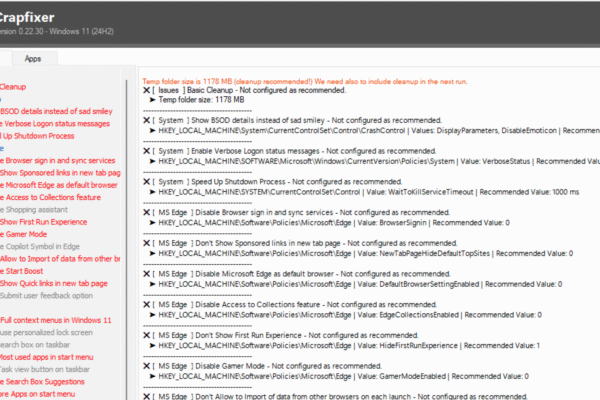Select 'Browser sign in and sync services' item
Image resolution: width=600 pixels, height=400 pixels.
58,160
